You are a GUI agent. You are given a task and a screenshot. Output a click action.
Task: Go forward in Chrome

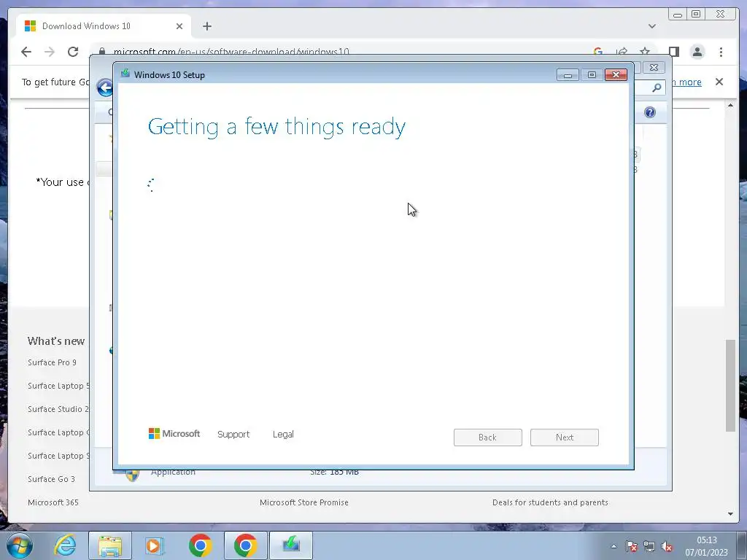click(50, 52)
